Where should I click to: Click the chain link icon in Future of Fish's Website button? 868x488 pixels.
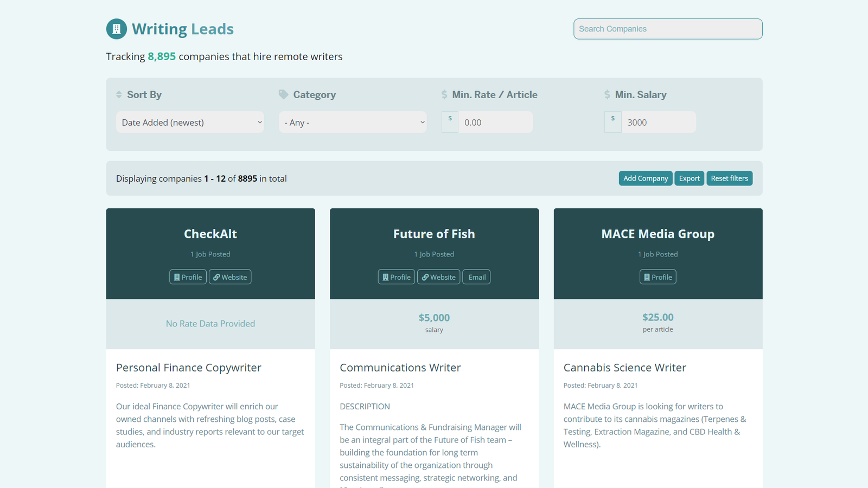[425, 277]
